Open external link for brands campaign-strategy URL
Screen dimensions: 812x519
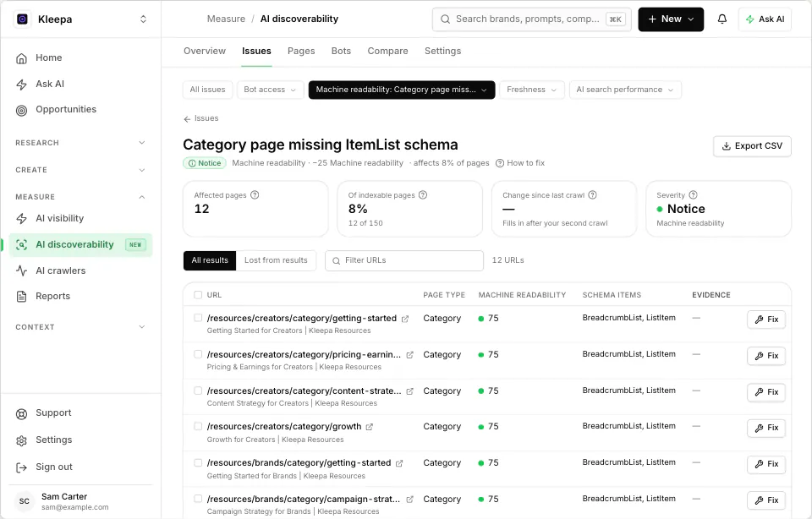click(409, 500)
